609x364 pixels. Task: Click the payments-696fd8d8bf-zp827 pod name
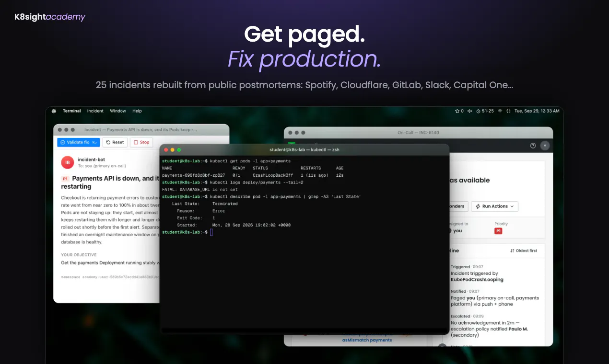point(194,175)
